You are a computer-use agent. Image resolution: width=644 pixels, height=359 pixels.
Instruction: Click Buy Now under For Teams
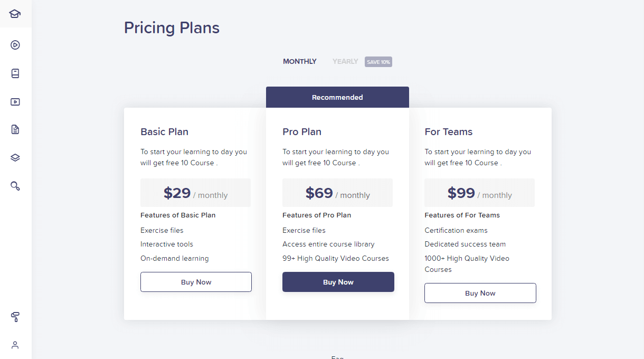[480, 293]
